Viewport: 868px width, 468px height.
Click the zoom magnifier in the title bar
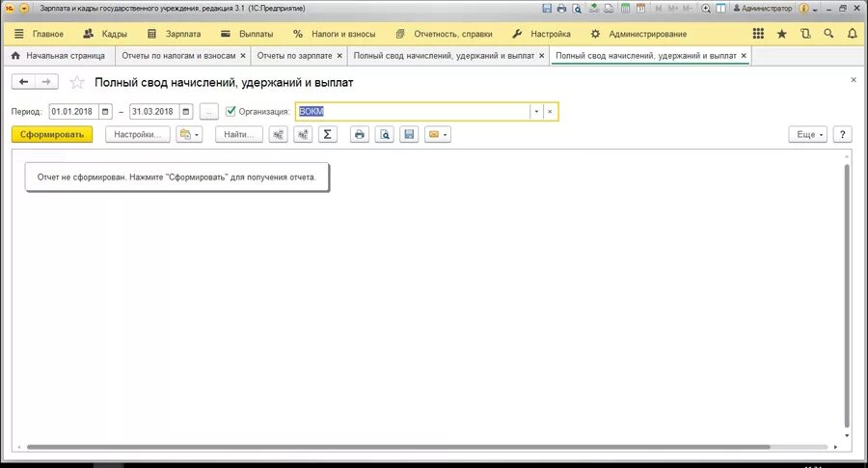[706, 9]
